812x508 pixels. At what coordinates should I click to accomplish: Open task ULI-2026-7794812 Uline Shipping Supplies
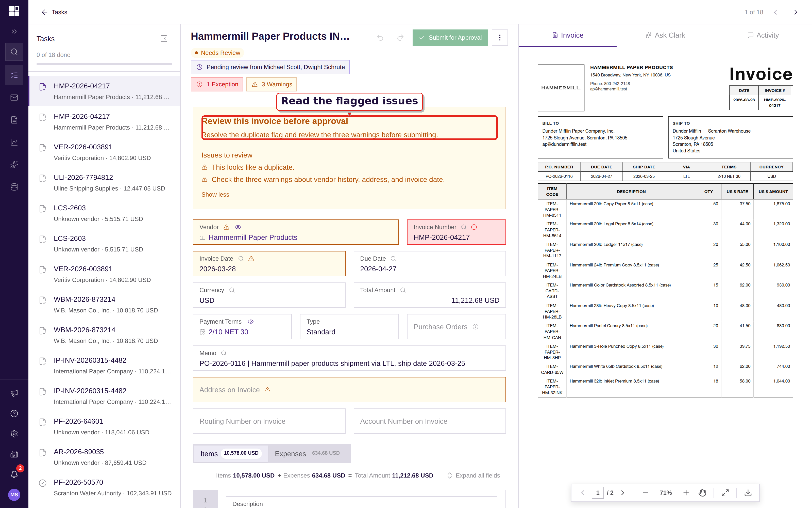104,182
